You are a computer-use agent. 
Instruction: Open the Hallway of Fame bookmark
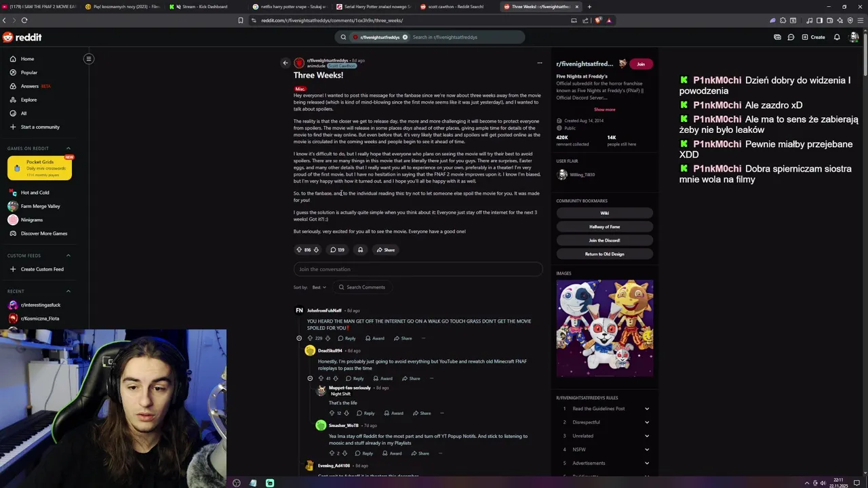pyautogui.click(x=605, y=227)
